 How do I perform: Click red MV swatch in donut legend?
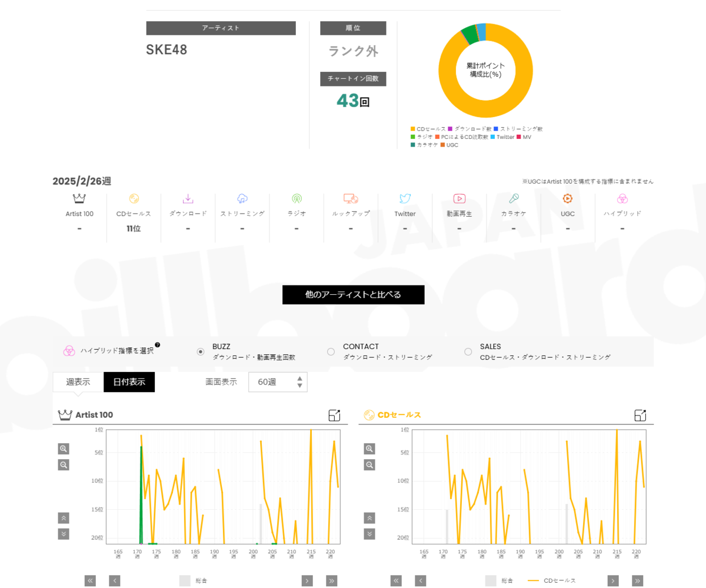tap(519, 137)
